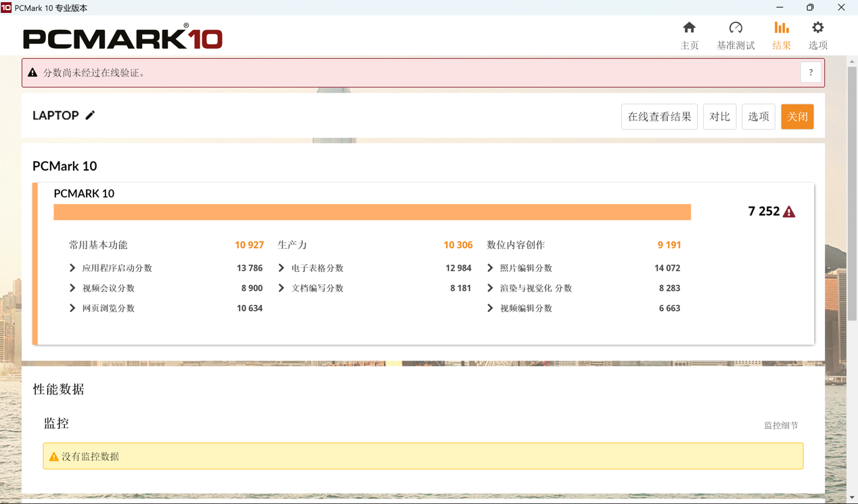Open the 监控细节 link
The image size is (858, 504).
pos(781,426)
